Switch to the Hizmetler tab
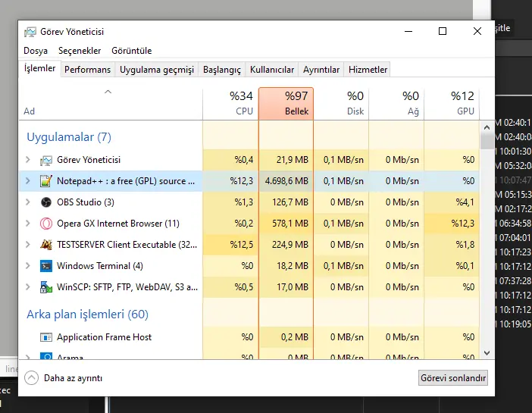 (x=368, y=70)
